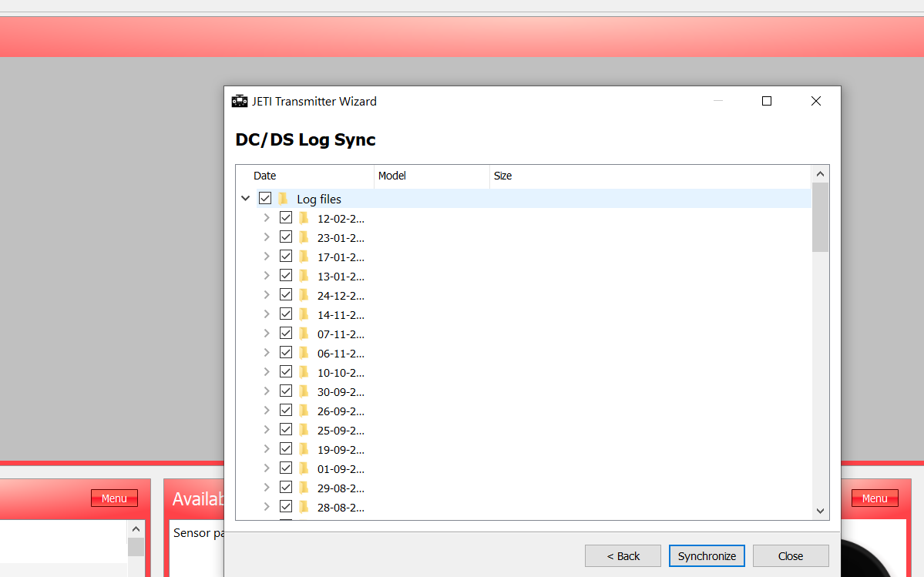Go back with the < Back button
The image size is (924, 577).
[x=623, y=555]
